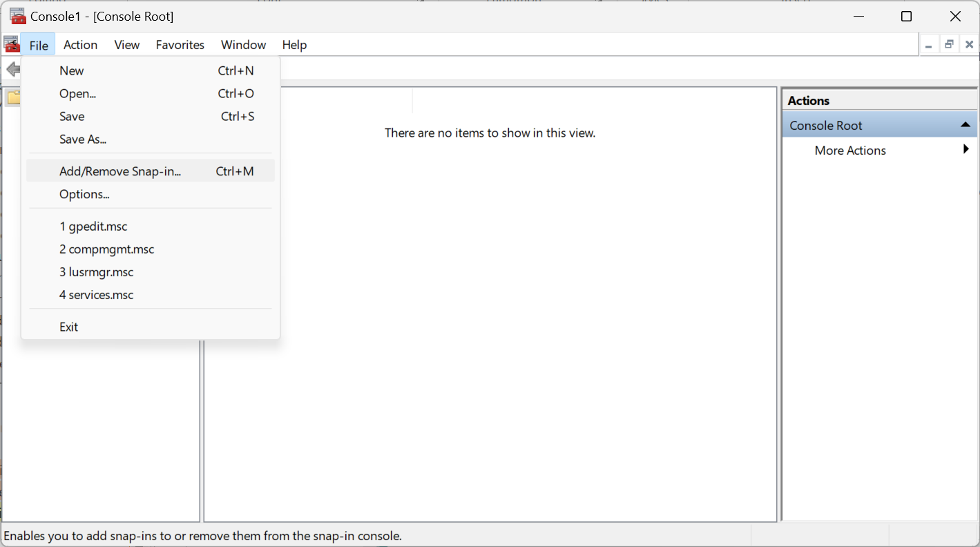
Task: Expand the More Actions submenu arrow
Action: 966,149
